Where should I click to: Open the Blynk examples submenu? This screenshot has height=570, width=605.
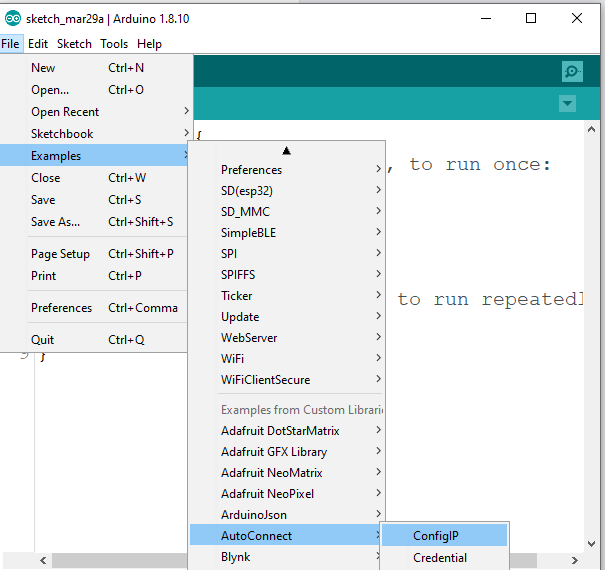[x=286, y=557]
